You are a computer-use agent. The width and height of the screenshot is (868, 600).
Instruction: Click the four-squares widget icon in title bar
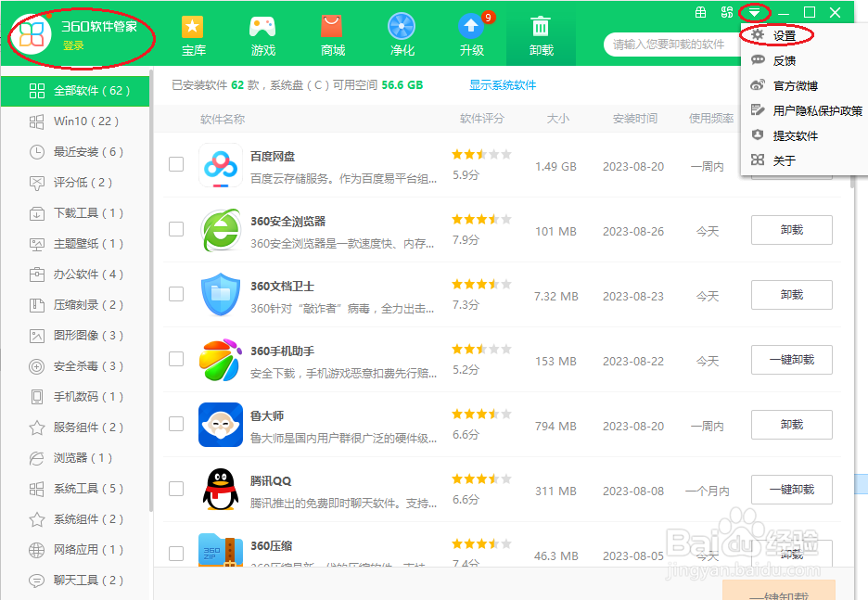[x=727, y=12]
